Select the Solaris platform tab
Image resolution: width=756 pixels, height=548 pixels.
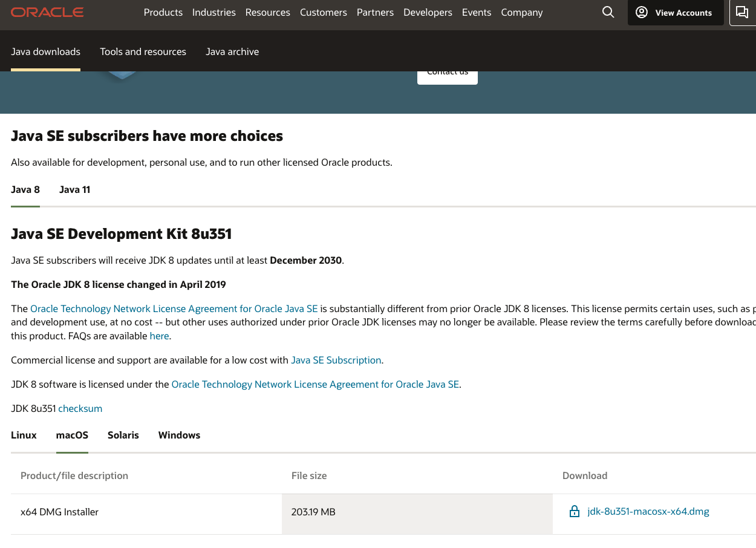[123, 435]
